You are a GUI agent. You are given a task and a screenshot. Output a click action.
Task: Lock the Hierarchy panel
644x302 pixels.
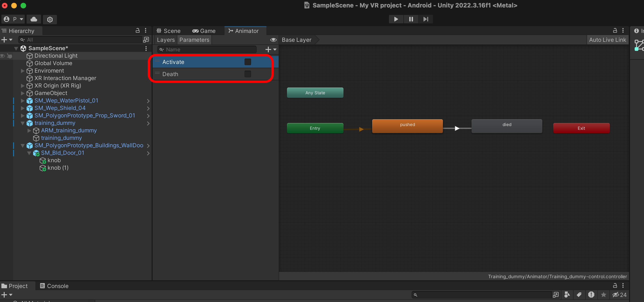pos(137,31)
